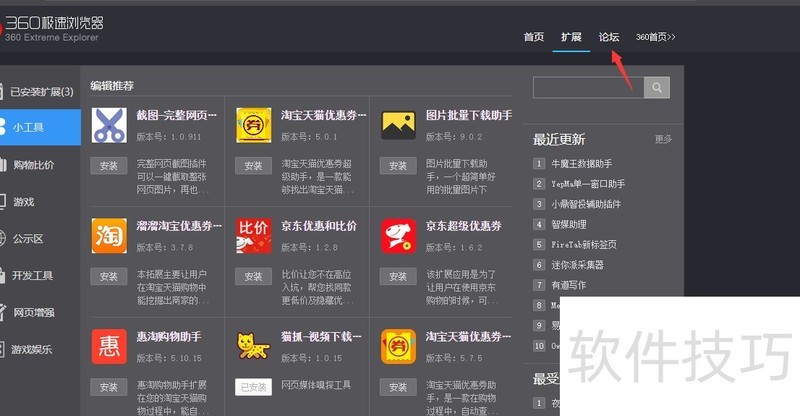Select 网页增强 category in sidebar
This screenshot has height=416, width=800.
pyautogui.click(x=40, y=312)
